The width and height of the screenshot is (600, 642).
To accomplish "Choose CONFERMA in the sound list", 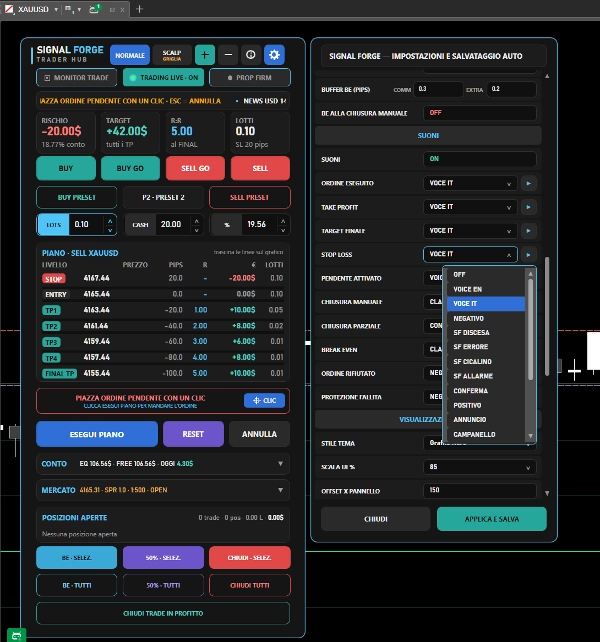I will coord(486,391).
